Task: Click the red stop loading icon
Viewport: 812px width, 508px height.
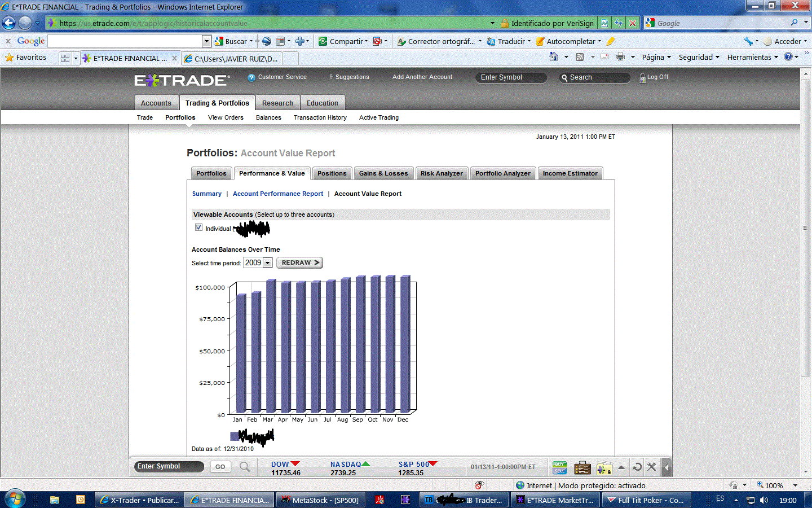Action: (x=633, y=23)
